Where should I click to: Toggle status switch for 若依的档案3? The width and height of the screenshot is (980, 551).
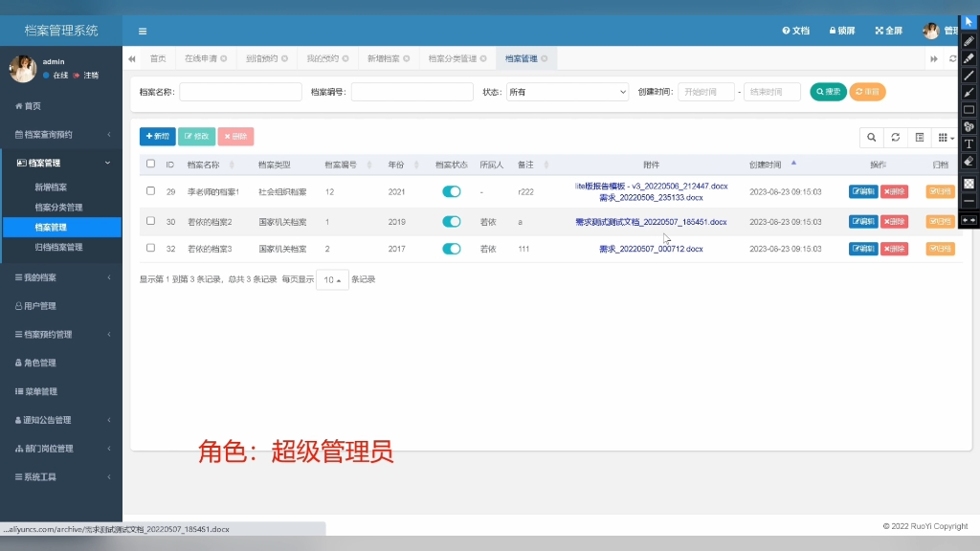(x=452, y=249)
